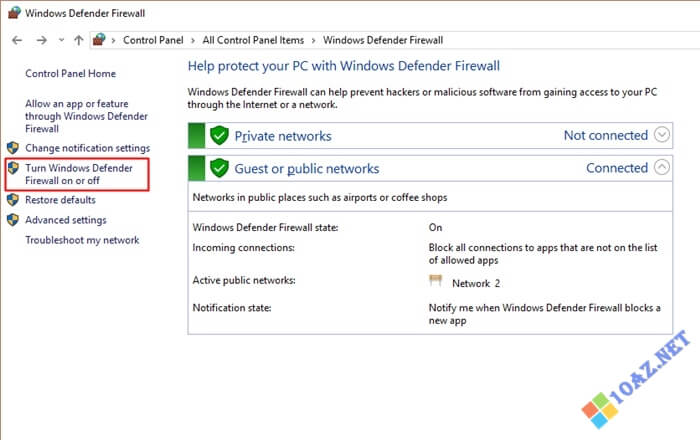Click the Windows Defender Firewall breadcrumb segment
700x440 pixels.
click(382, 40)
